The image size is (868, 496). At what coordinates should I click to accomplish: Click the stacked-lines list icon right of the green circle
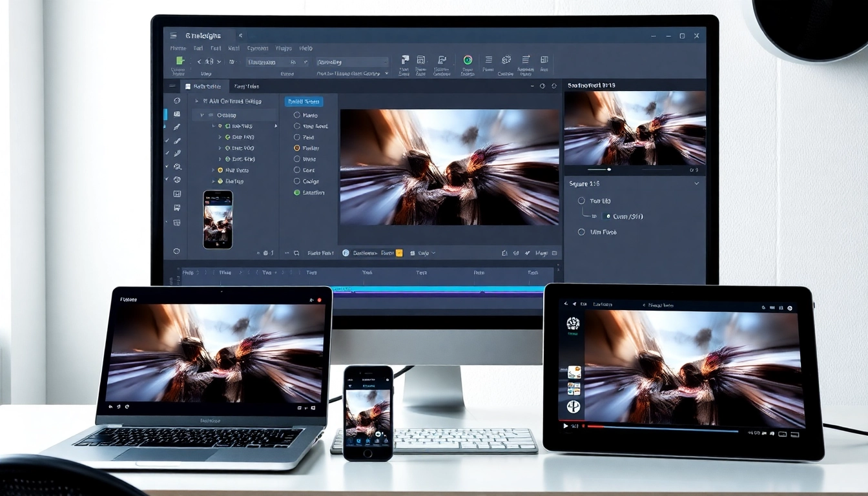489,59
